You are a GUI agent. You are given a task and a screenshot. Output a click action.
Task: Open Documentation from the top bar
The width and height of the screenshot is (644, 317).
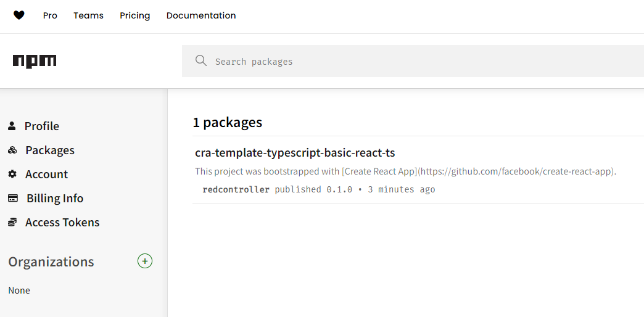pos(201,15)
